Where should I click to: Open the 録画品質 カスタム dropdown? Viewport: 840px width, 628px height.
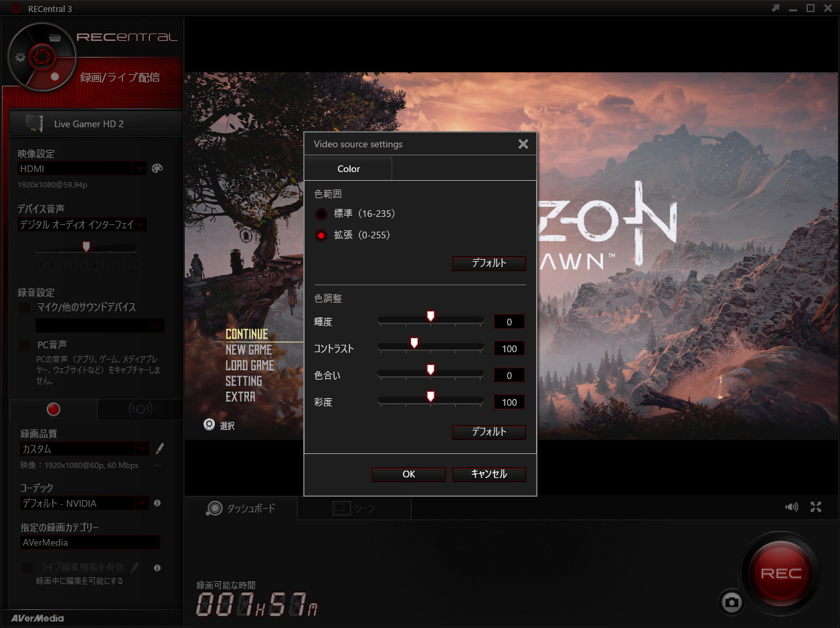point(84,449)
